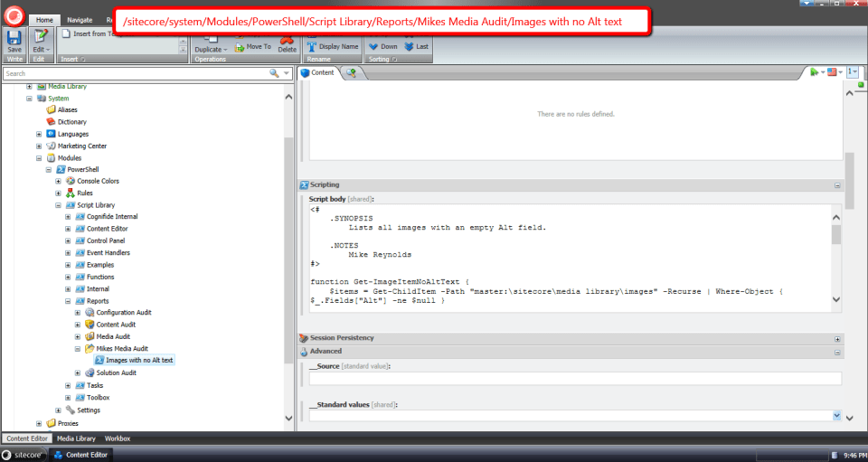The image size is (868, 462).
Task: Expand the Cognifide Internal node
Action: [68, 217]
